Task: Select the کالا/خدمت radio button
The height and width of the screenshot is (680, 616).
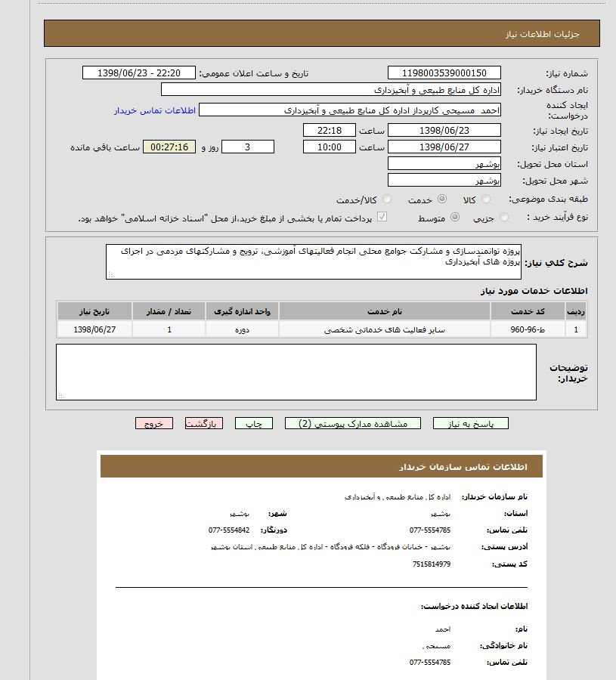Action: click(386, 199)
